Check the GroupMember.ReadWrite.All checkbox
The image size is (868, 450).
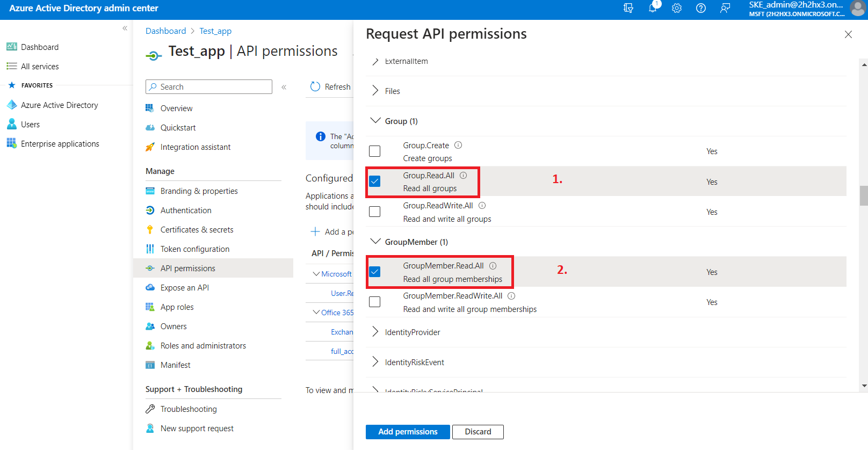click(375, 302)
